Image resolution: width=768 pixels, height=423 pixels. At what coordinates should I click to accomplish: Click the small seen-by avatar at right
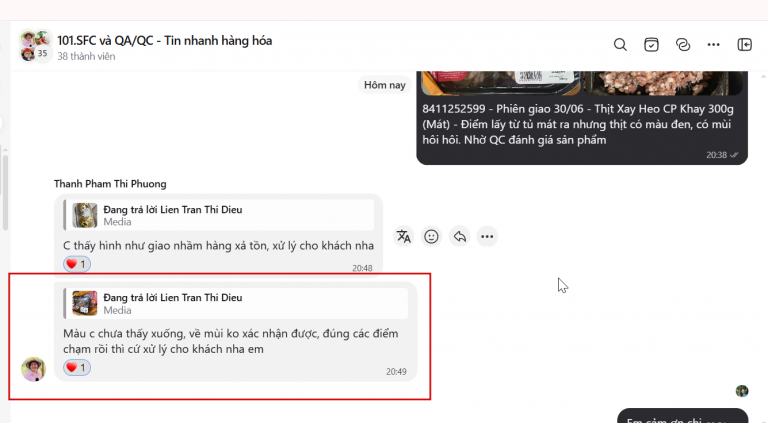tap(742, 391)
